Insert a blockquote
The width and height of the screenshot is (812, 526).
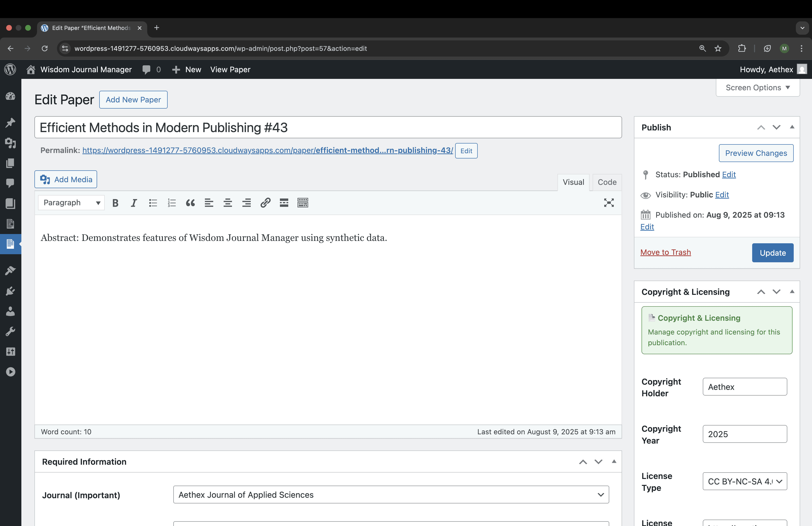tap(190, 203)
